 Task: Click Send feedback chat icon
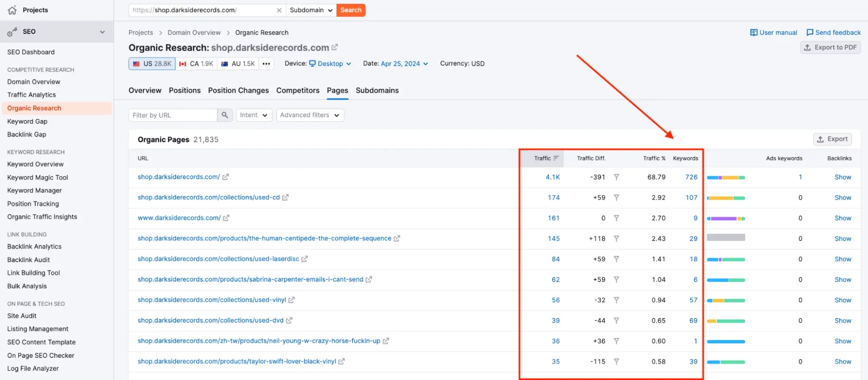[810, 33]
